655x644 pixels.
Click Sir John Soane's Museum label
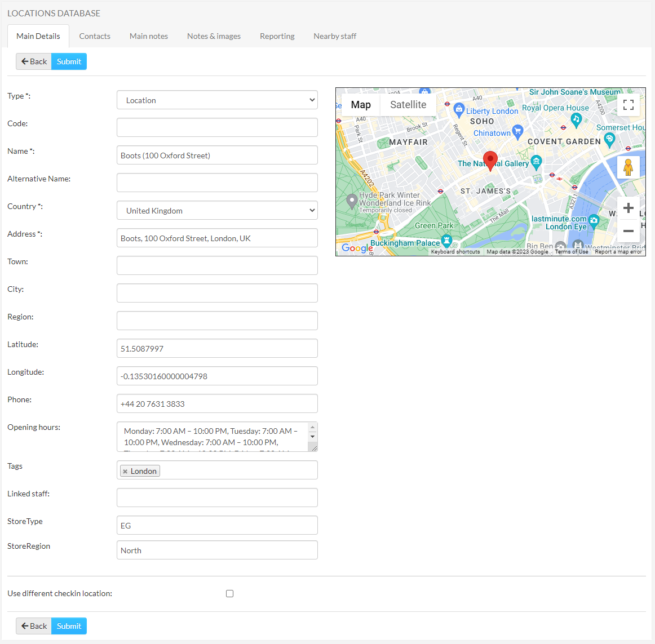coord(575,92)
